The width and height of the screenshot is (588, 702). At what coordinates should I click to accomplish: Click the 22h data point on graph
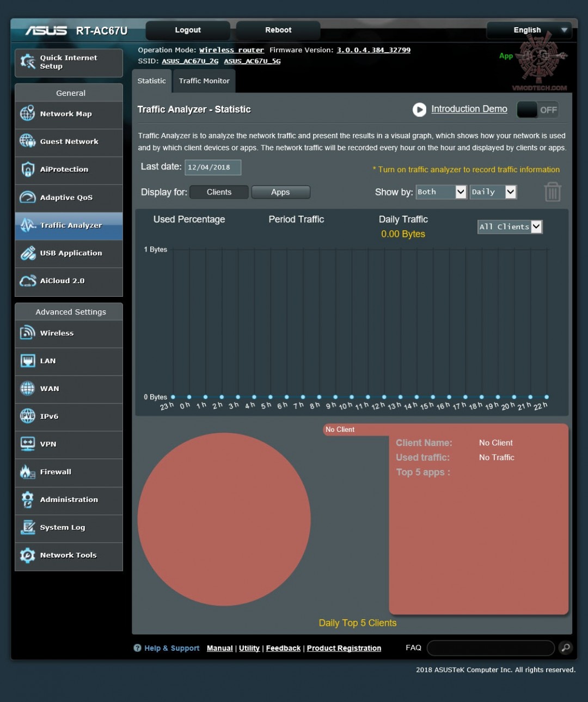click(547, 397)
